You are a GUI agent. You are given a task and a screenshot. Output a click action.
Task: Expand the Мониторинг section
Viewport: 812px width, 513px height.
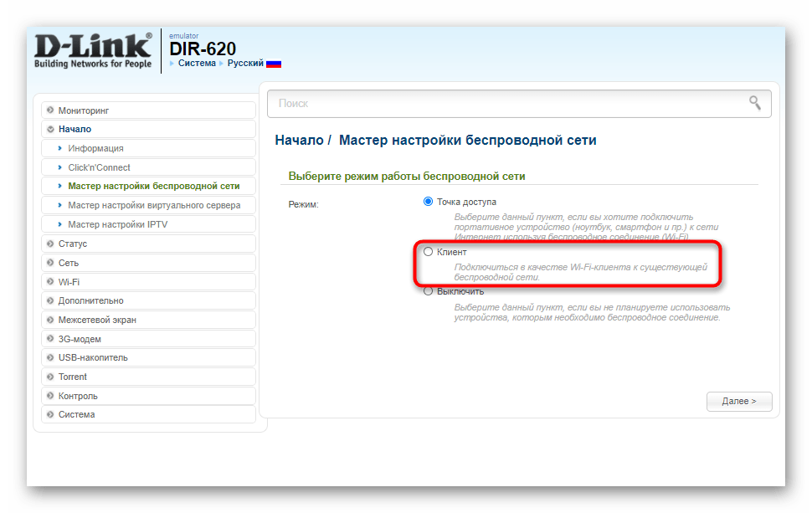pos(84,110)
